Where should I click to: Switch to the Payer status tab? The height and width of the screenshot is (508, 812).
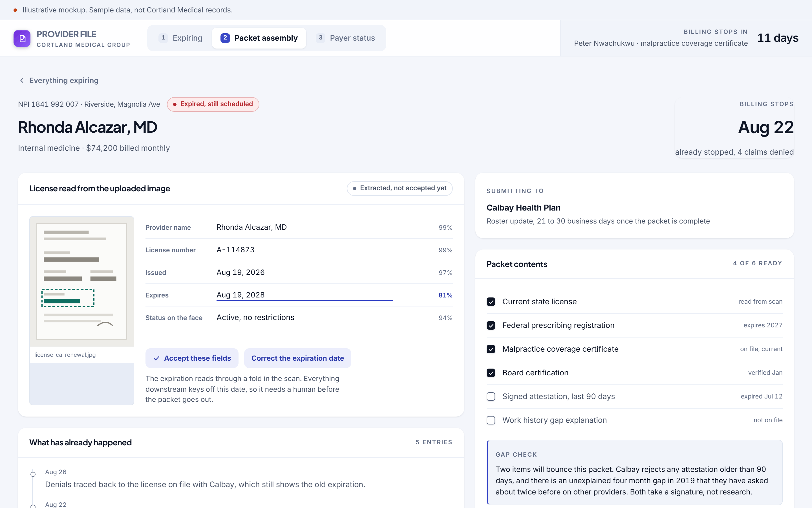pos(346,38)
